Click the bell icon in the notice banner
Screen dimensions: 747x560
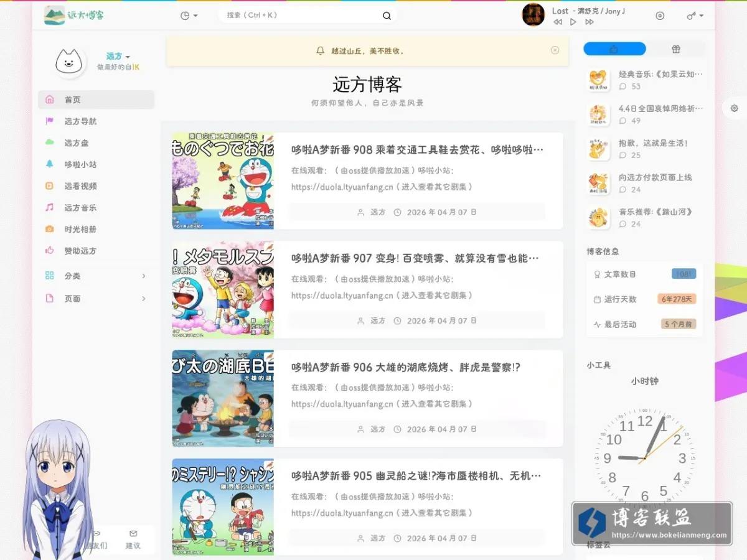[x=321, y=50]
